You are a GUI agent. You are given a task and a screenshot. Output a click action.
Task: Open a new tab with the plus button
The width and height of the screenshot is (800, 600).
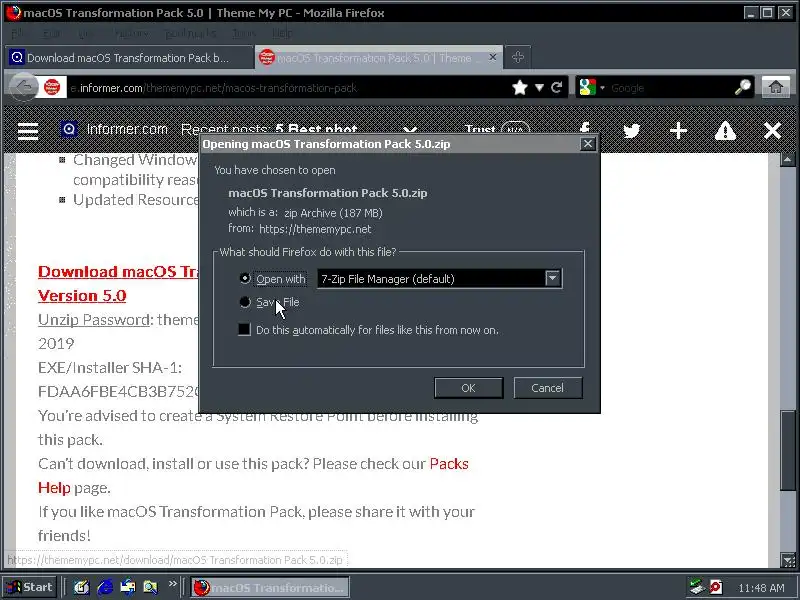(518, 57)
